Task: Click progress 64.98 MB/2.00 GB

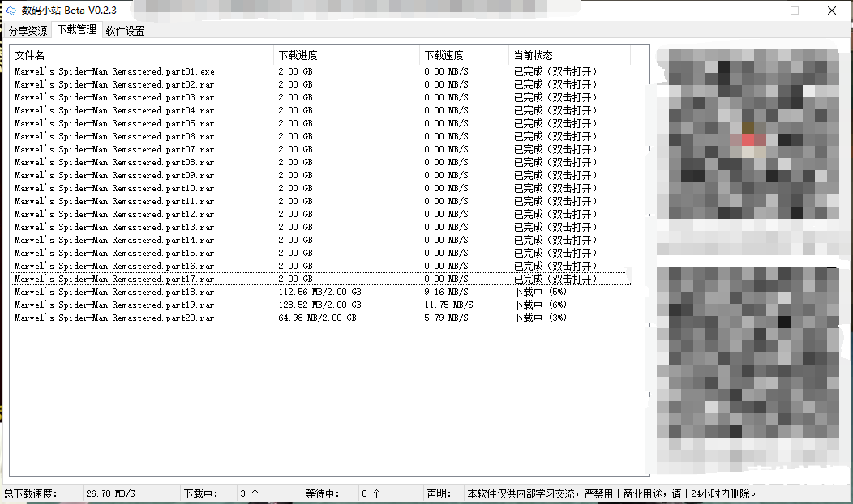Action: (318, 318)
